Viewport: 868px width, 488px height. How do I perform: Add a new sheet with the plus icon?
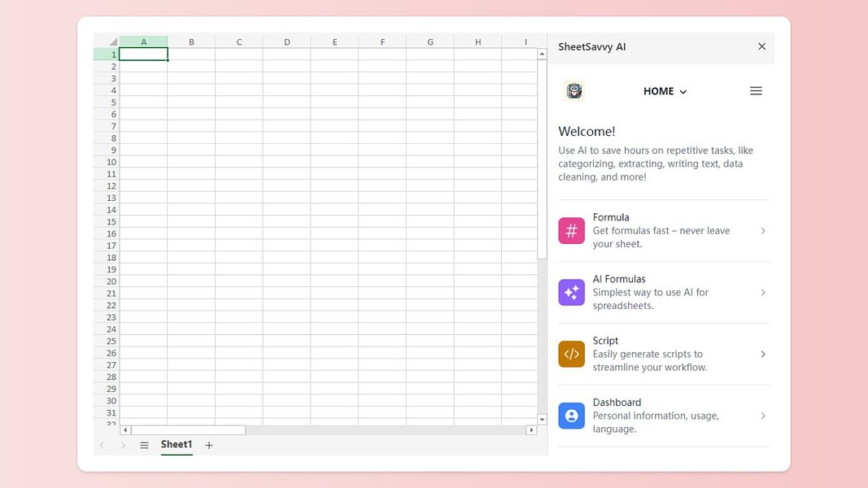click(208, 445)
